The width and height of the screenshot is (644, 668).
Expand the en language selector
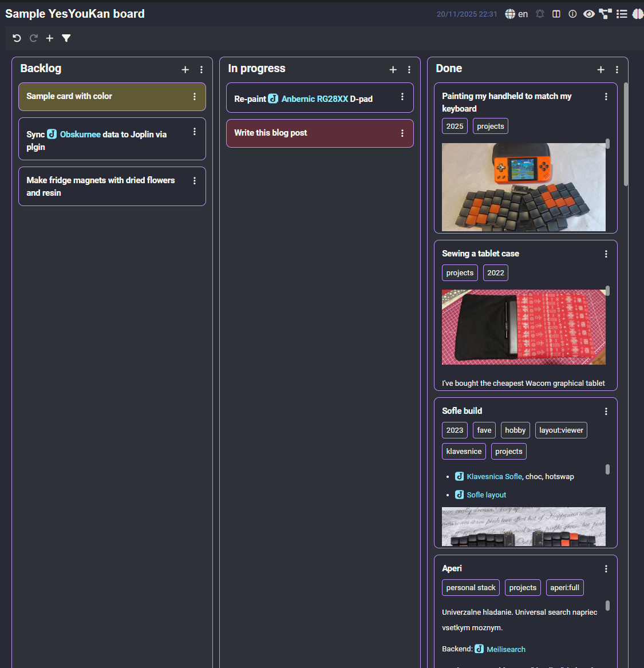pyautogui.click(x=516, y=14)
